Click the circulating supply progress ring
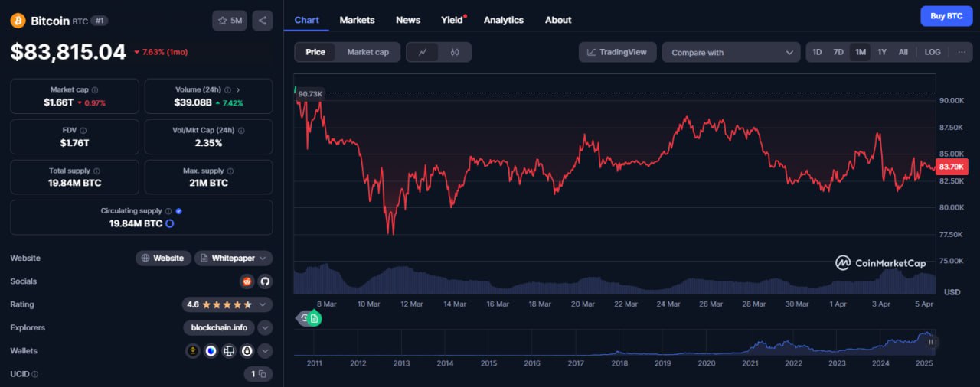The image size is (980, 387). coord(169,223)
